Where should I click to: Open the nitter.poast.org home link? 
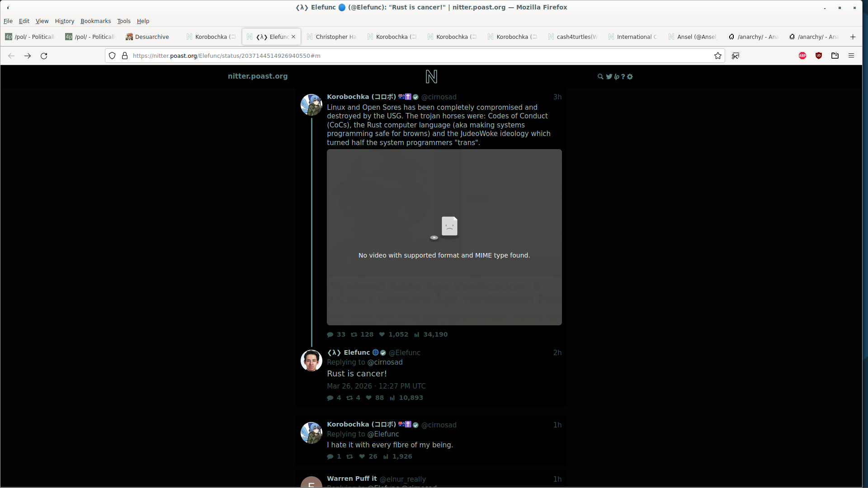tap(258, 76)
